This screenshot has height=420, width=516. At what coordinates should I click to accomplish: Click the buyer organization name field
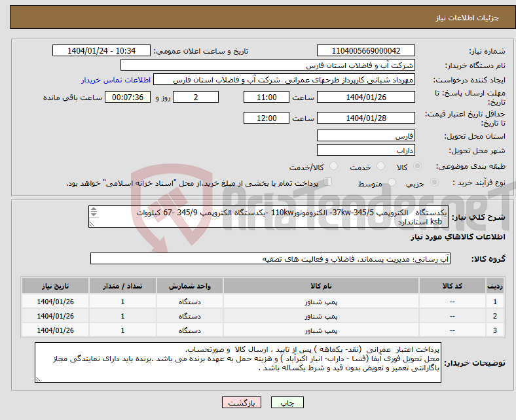[x=268, y=65]
